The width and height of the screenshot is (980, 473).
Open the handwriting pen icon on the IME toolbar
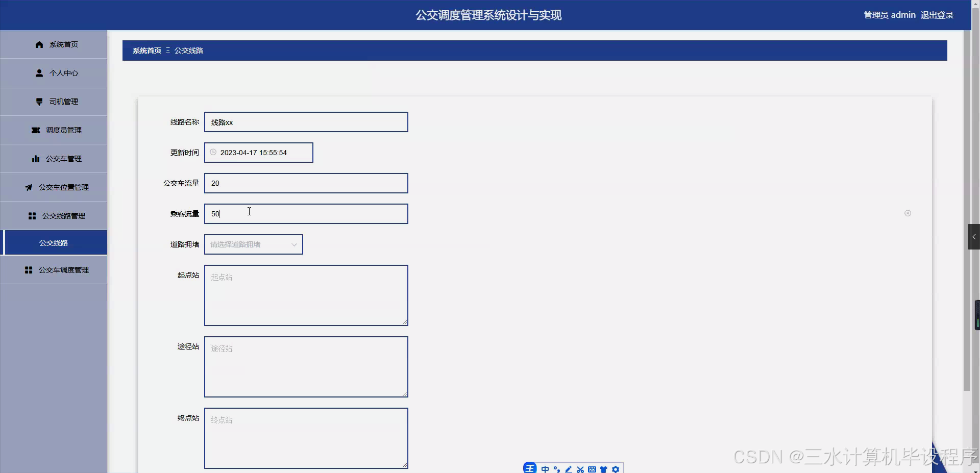(569, 469)
